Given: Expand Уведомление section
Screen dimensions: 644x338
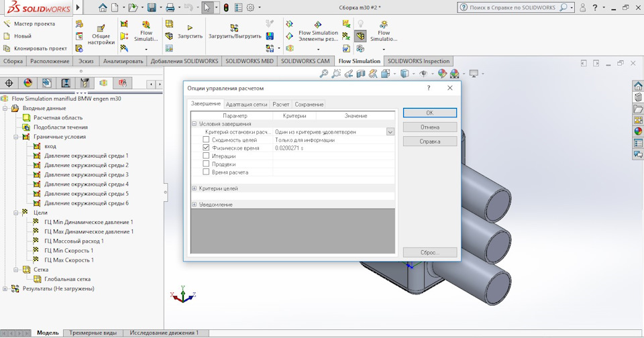Looking at the screenshot, I should pos(195,204).
